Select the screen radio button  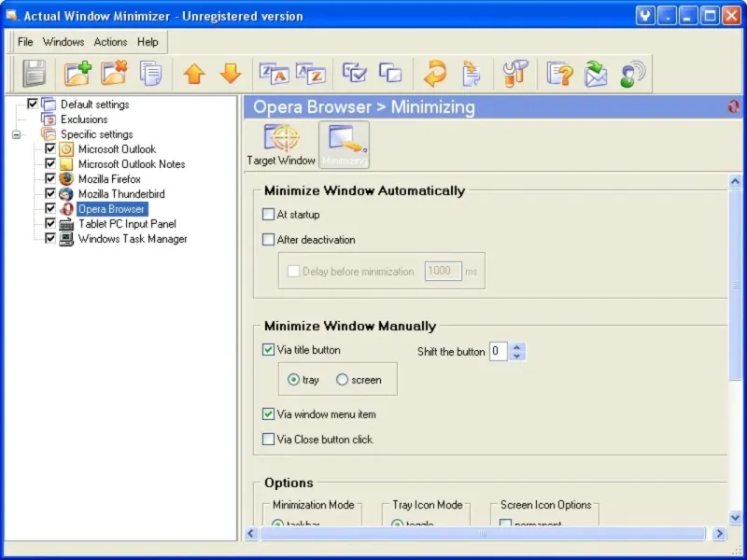(342, 380)
